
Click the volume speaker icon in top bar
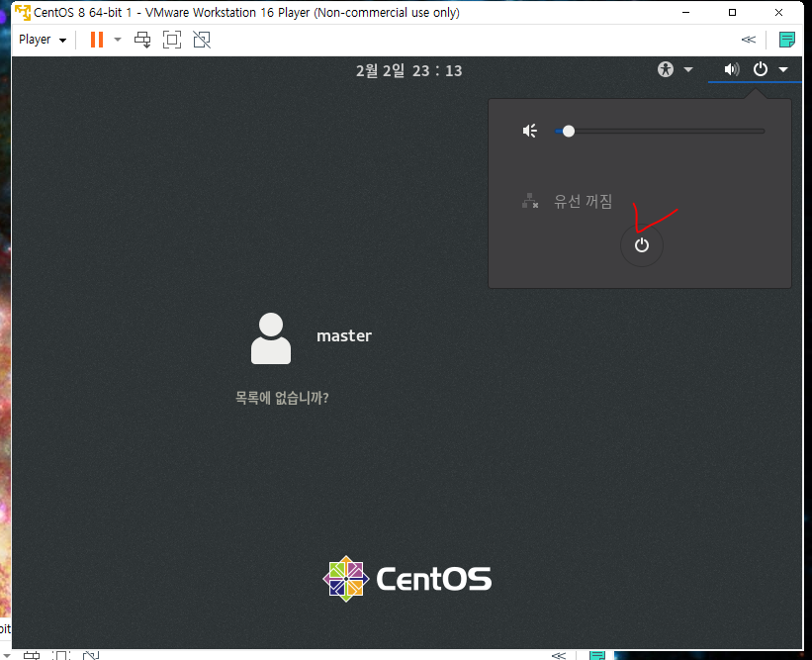click(731, 69)
